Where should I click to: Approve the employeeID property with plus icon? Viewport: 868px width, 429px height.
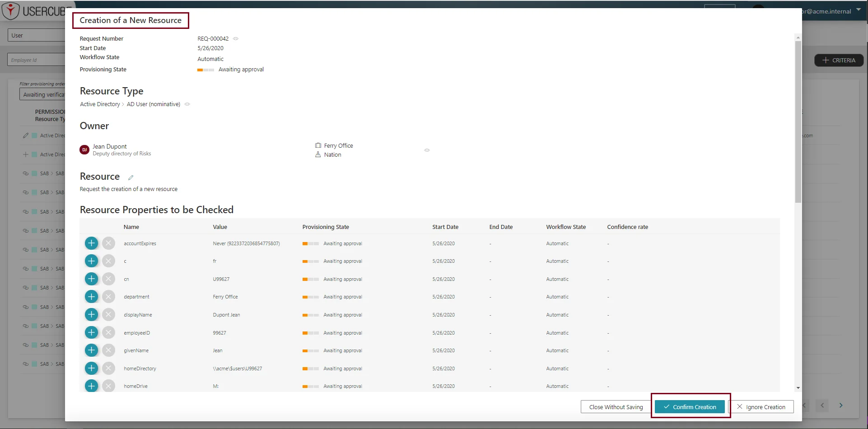(x=91, y=333)
